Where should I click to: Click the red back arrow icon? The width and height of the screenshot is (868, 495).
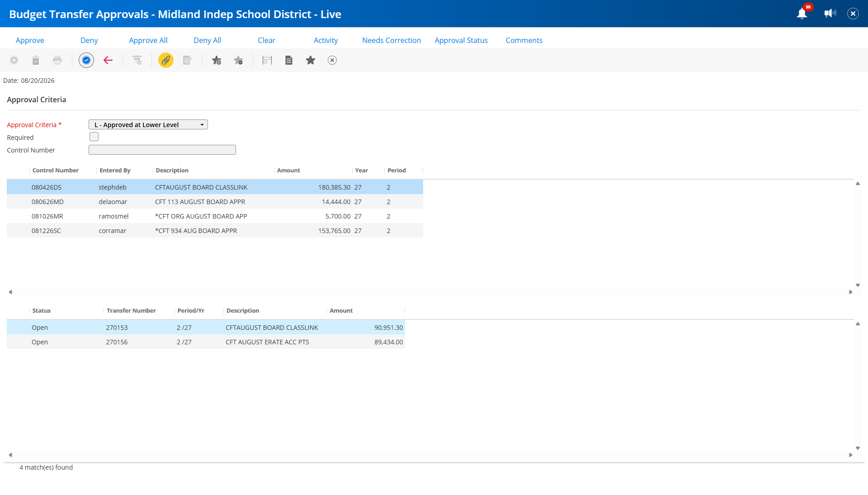click(108, 60)
